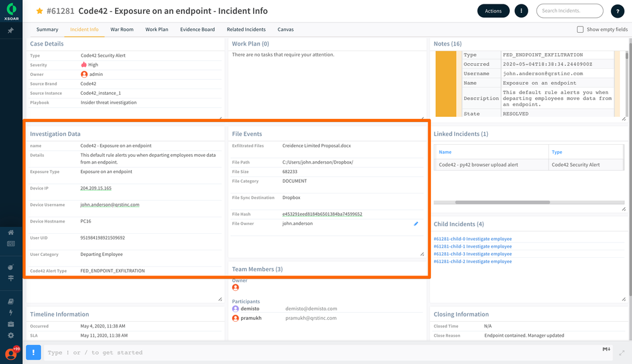Click the bomb icon in the sidebar
632x364 pixels.
pos(11,267)
